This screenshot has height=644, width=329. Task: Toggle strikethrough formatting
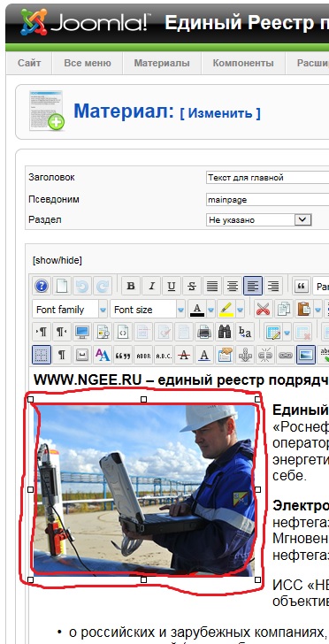(x=192, y=286)
